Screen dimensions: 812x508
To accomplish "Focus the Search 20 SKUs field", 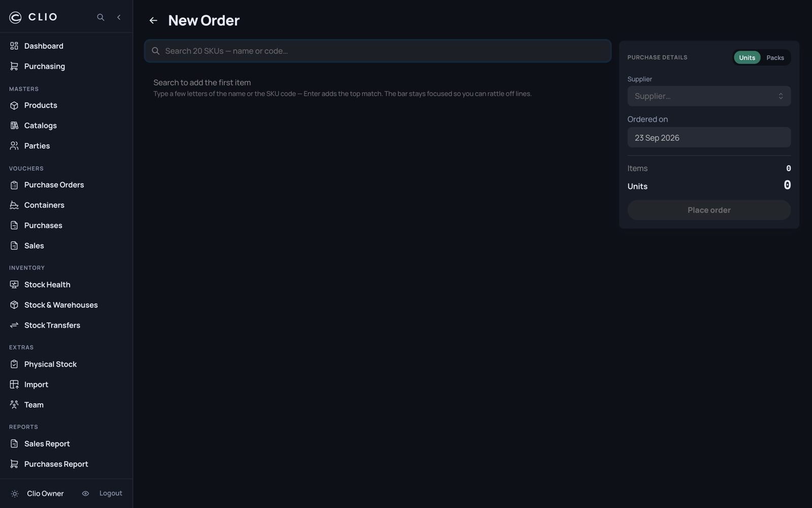I will tap(378, 51).
